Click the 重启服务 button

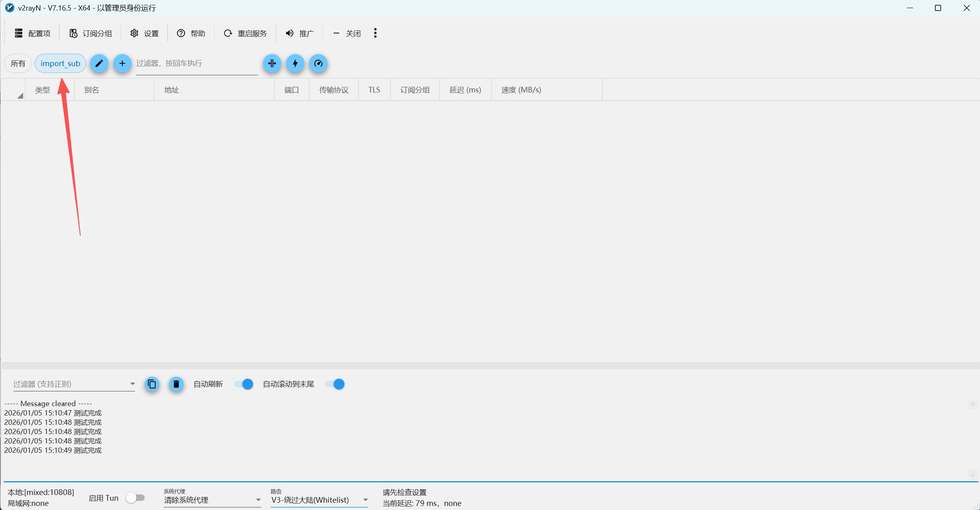(245, 33)
